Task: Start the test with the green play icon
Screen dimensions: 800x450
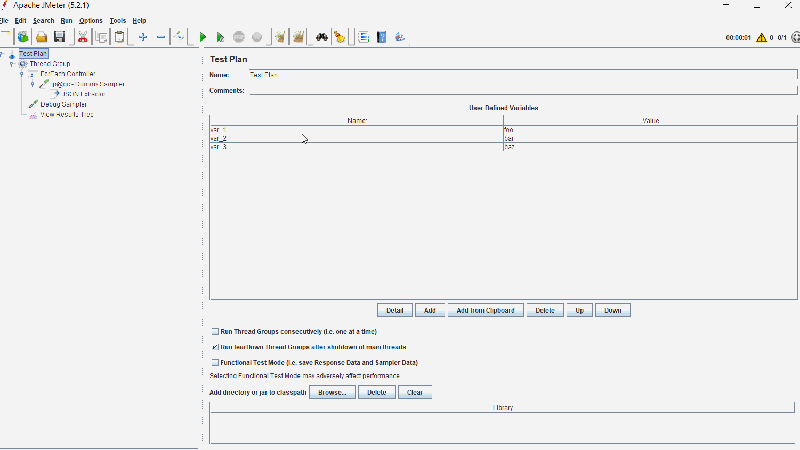Action: 203,37
